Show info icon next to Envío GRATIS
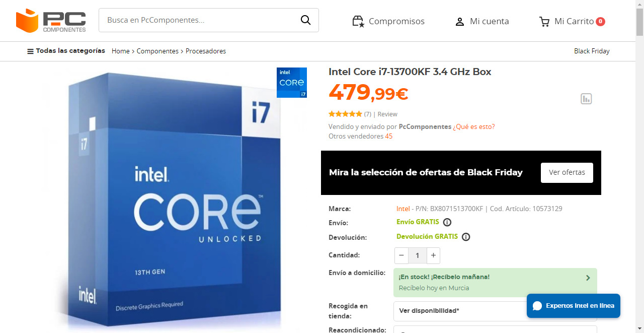Image resolution: width=644 pixels, height=333 pixels. (x=447, y=222)
